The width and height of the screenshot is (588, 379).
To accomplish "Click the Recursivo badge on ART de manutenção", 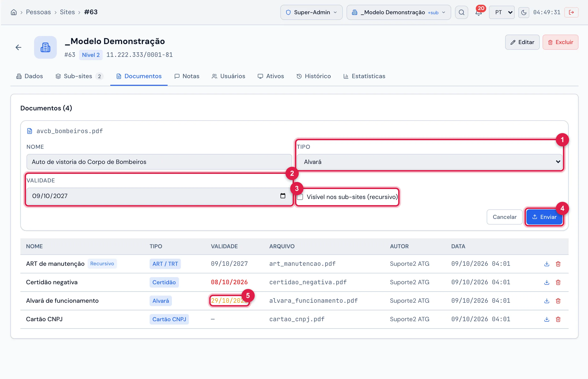I will (102, 264).
